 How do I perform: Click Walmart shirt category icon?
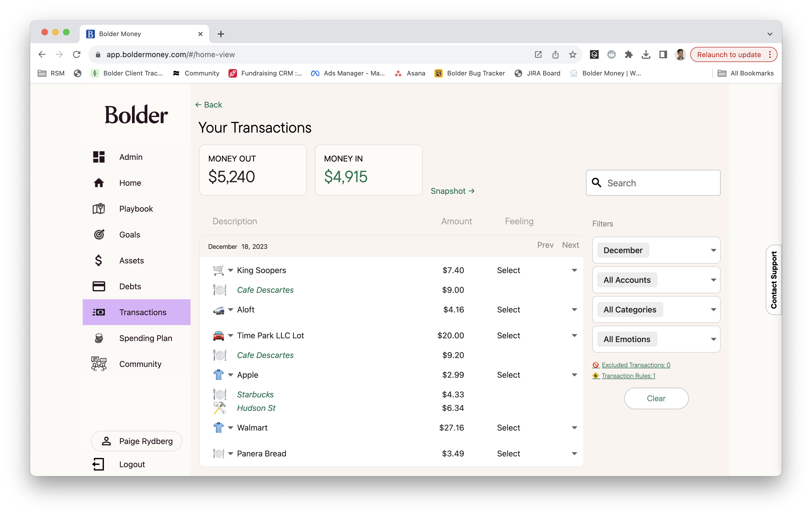[x=218, y=428]
